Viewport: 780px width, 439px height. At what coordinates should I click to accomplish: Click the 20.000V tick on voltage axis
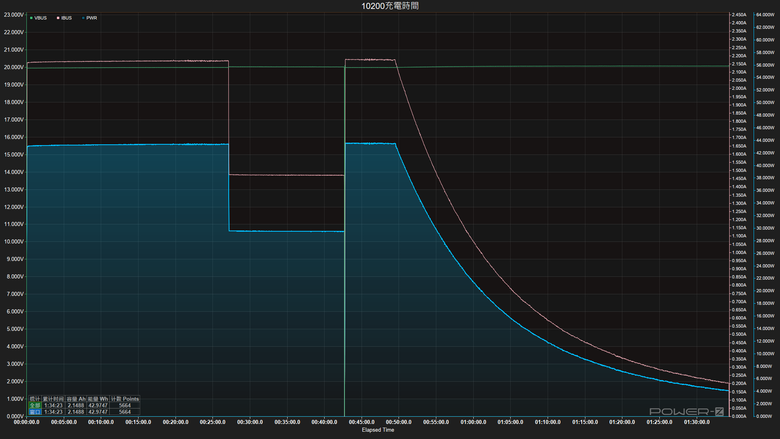[x=13, y=67]
